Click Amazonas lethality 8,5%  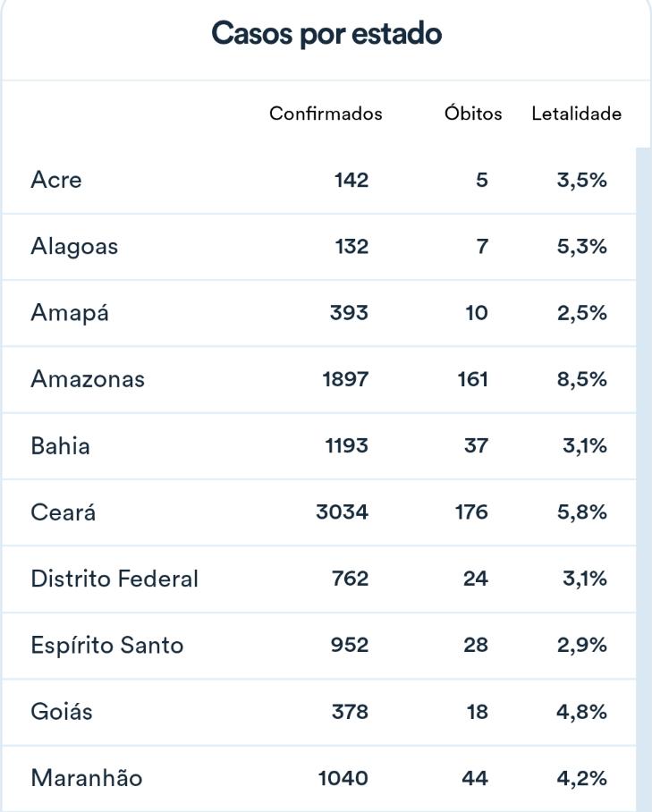581,379
